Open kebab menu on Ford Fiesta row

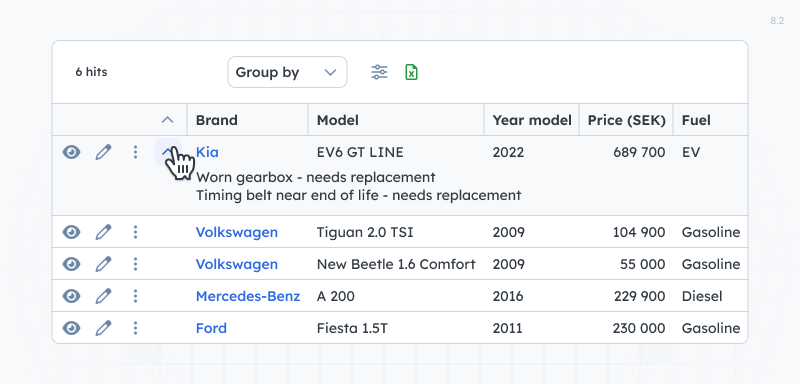[135, 328]
